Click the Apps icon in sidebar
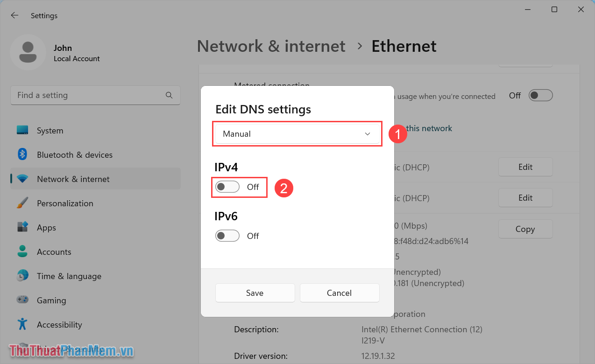 click(x=22, y=227)
